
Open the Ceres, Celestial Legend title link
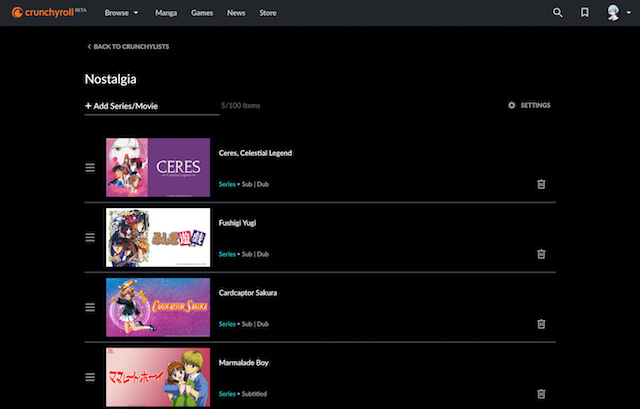[x=255, y=153]
